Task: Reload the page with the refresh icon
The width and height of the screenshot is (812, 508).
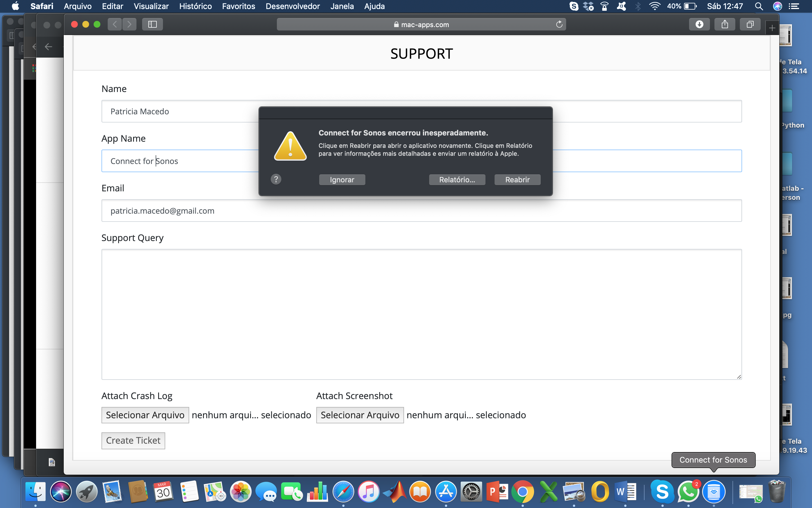Action: [x=559, y=24]
